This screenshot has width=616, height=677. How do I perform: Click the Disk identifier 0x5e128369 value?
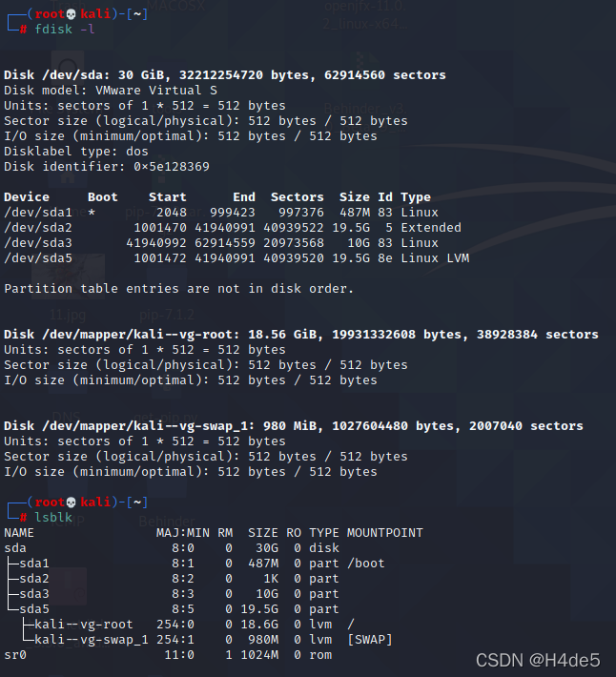click(172, 167)
